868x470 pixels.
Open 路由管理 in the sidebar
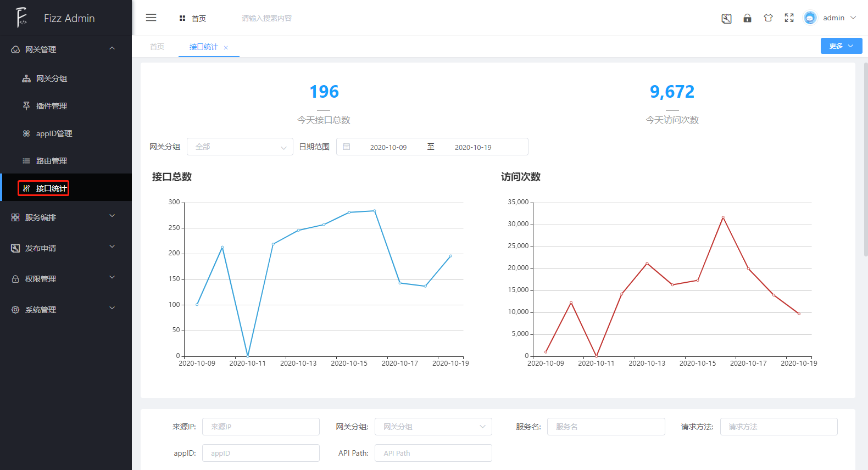[51, 161]
